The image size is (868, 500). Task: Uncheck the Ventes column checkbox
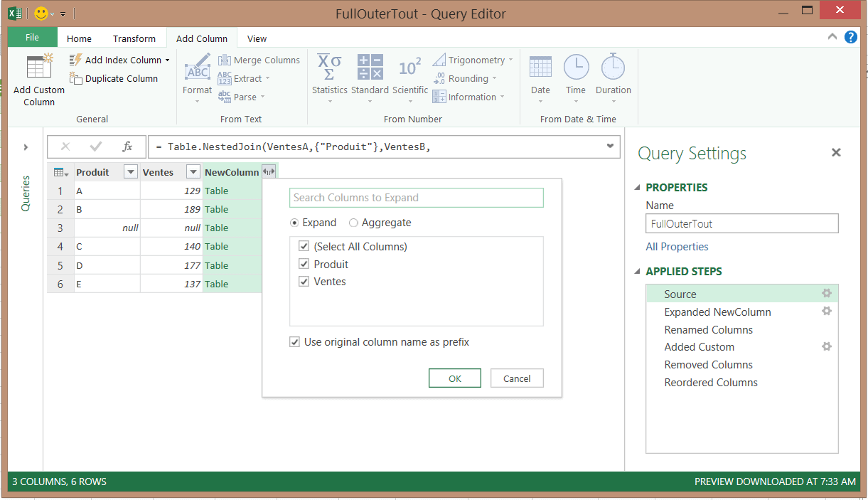click(x=304, y=282)
